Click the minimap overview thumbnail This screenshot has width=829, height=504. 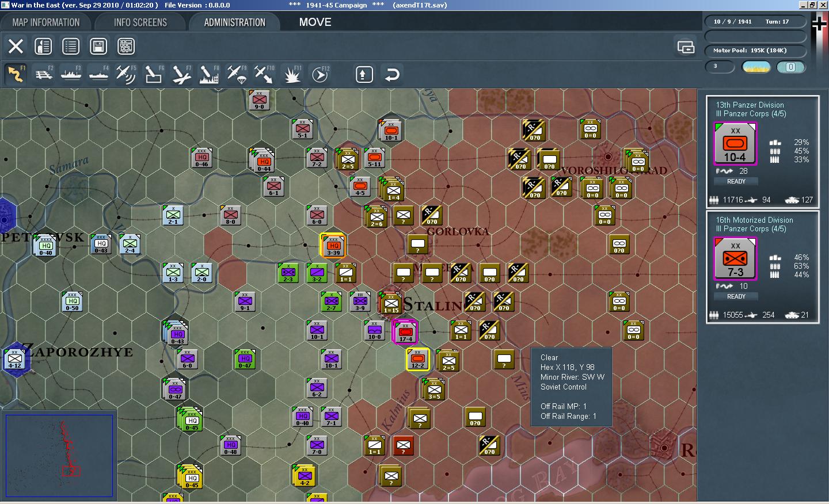click(x=59, y=455)
